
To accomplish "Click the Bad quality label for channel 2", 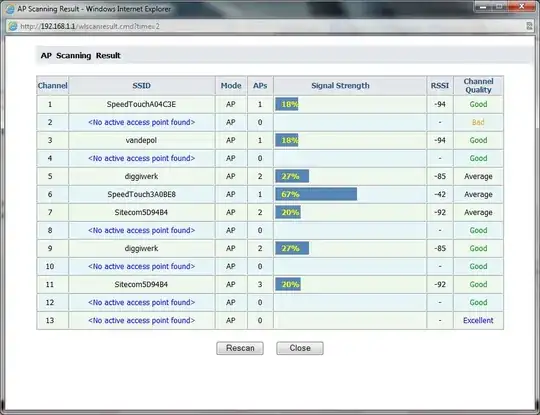I will 478,122.
